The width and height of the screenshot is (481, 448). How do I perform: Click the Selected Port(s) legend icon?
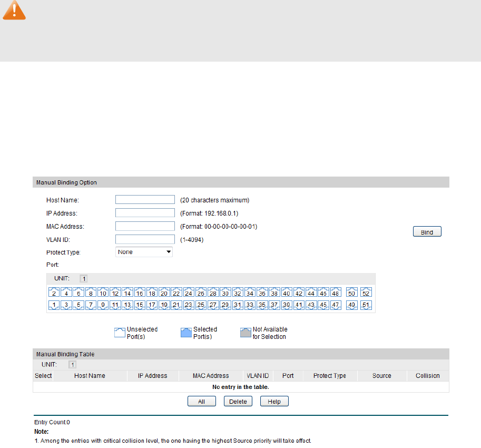click(x=186, y=333)
